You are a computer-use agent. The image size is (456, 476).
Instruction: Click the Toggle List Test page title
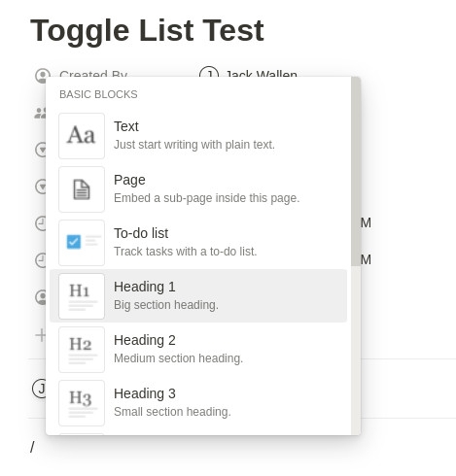pyautogui.click(x=147, y=31)
